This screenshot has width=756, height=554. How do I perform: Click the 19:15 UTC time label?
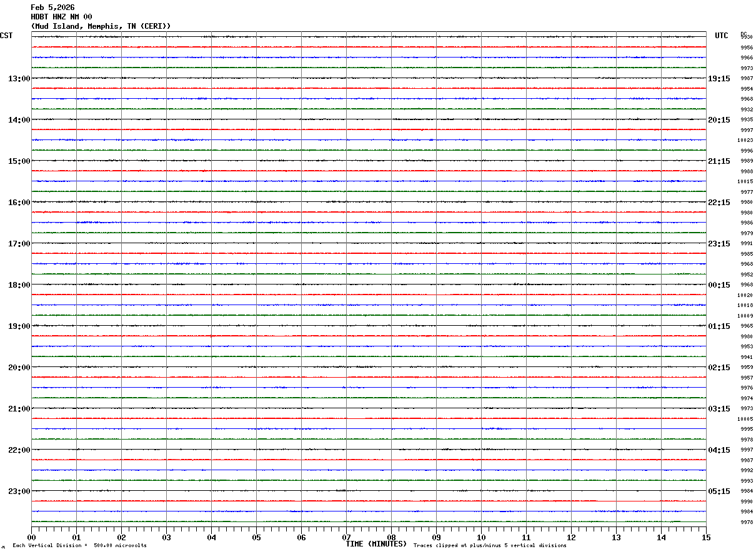tap(719, 79)
